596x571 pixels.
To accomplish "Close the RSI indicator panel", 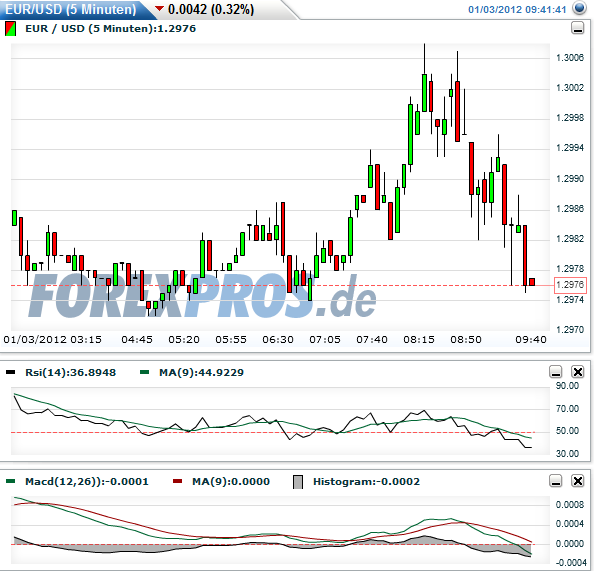I will tap(578, 371).
